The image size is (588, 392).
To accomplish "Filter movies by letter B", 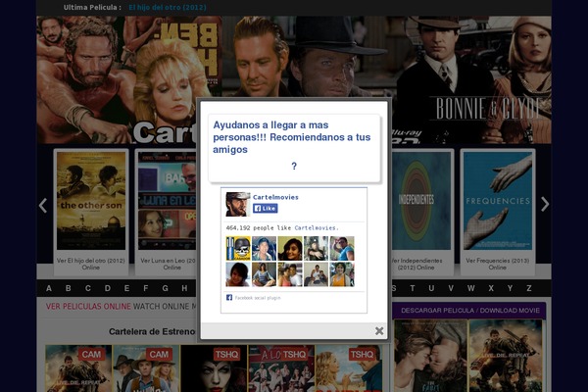I will pyautogui.click(x=68, y=288).
